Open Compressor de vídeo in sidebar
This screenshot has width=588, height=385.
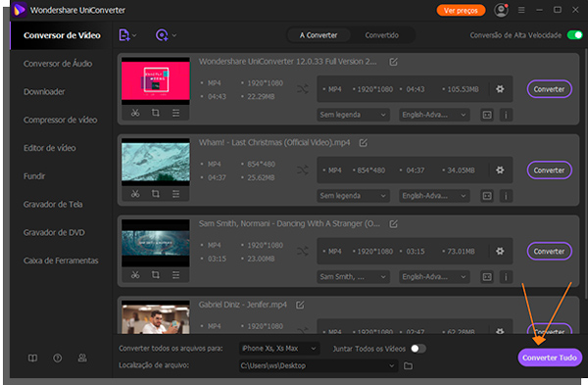coord(61,120)
